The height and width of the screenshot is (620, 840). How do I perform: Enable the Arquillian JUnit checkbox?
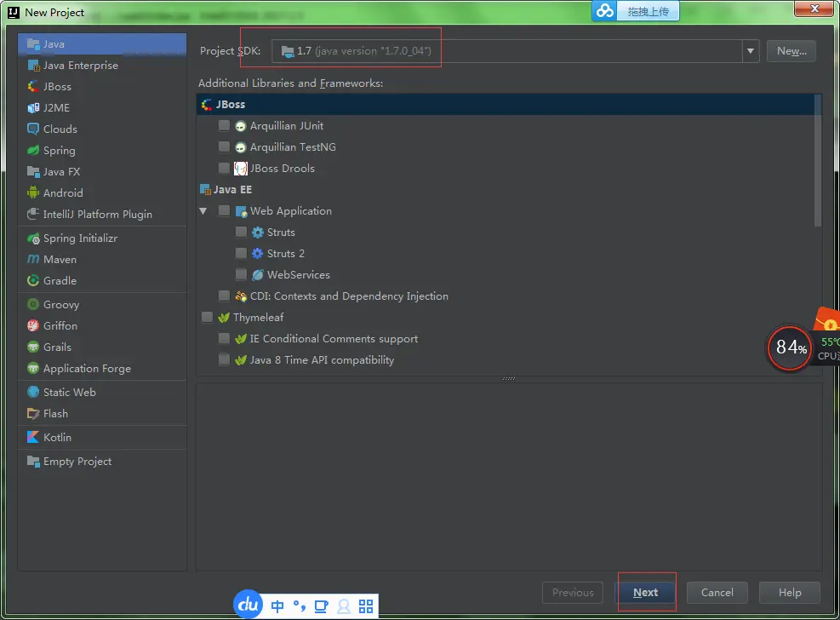pyautogui.click(x=224, y=125)
